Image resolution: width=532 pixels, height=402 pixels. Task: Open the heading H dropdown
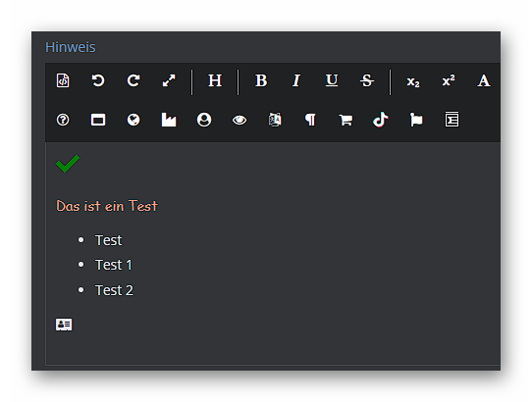tap(215, 80)
